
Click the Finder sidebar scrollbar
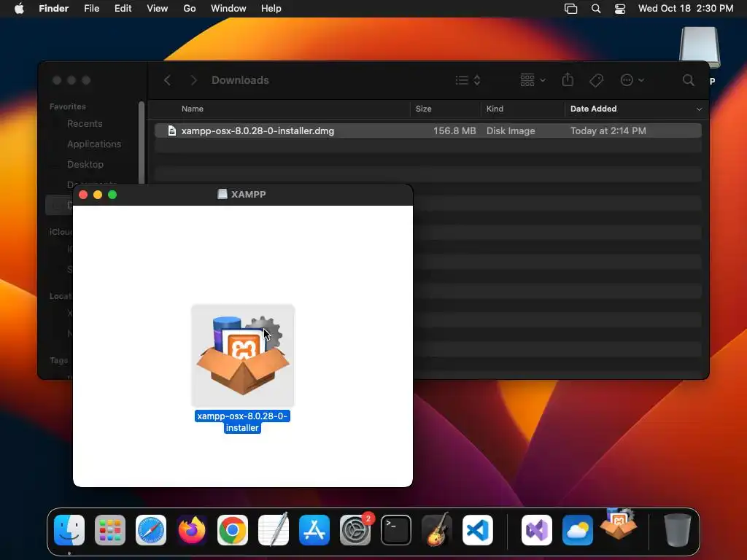pyautogui.click(x=142, y=143)
